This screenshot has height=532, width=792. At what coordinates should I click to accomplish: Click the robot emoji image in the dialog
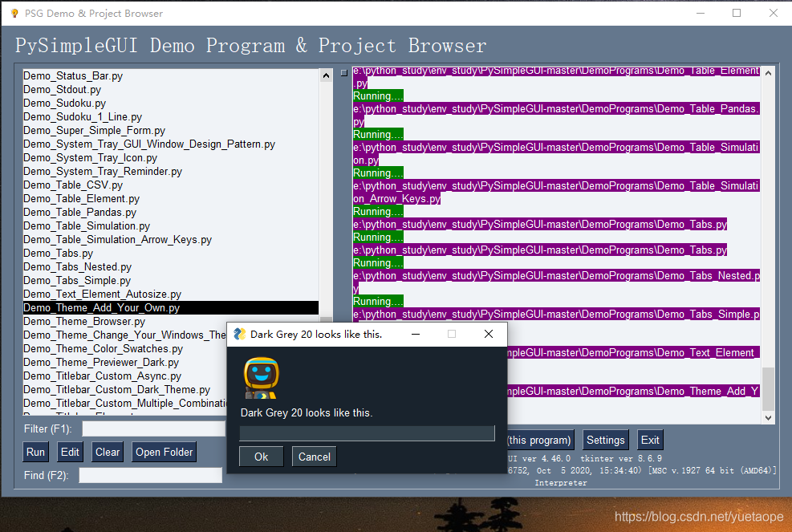coord(261,378)
